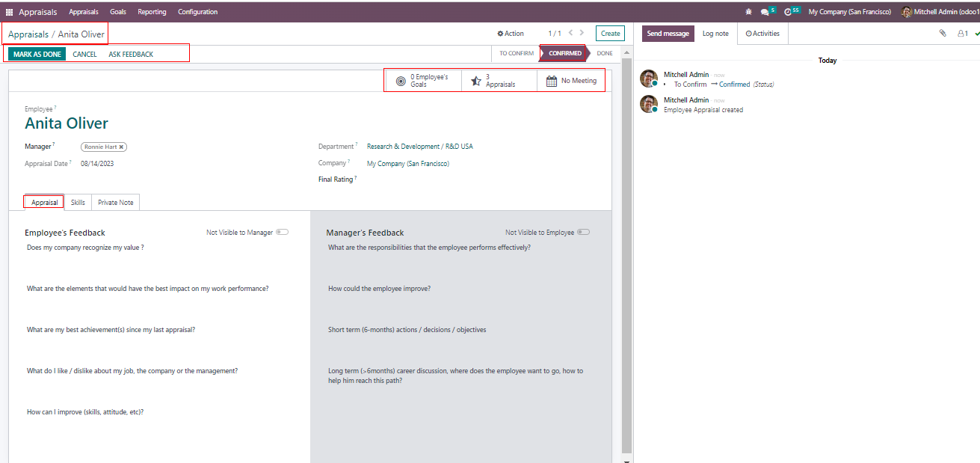Screen dimensions: 980x463
Task: Open the Action gear dropdown
Action: (x=511, y=34)
